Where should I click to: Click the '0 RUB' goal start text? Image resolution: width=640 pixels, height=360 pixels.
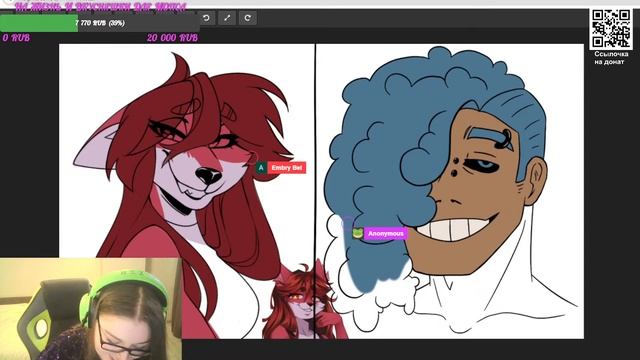(x=16, y=38)
